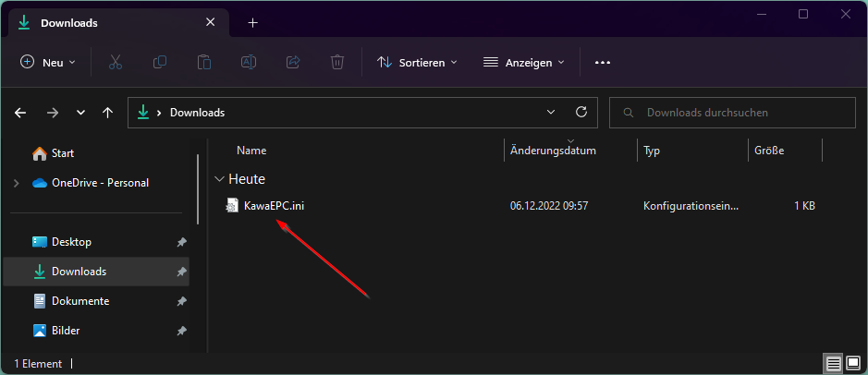Click the Dokumente icon in sidebar
868x375 pixels.
pos(40,301)
